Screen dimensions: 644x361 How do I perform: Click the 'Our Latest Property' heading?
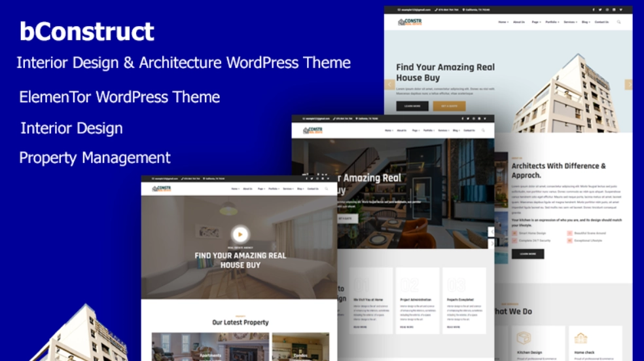(x=240, y=322)
